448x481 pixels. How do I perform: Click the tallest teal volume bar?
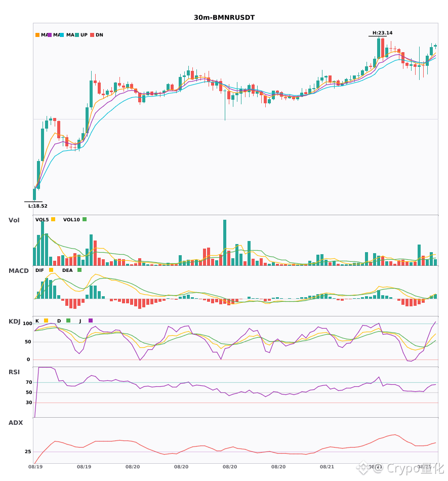225,243
